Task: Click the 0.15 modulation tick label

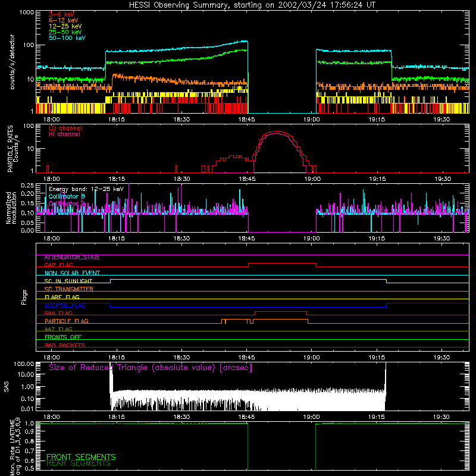Action: [x=27, y=203]
